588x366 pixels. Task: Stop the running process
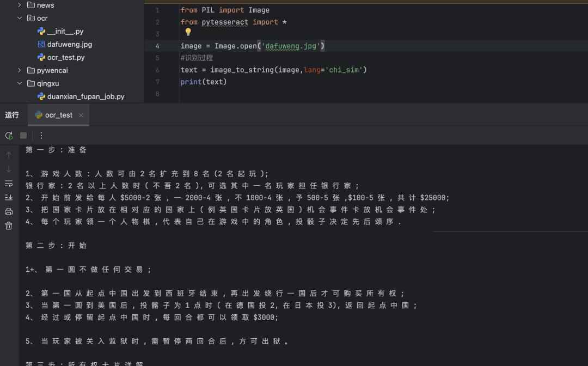pos(23,136)
